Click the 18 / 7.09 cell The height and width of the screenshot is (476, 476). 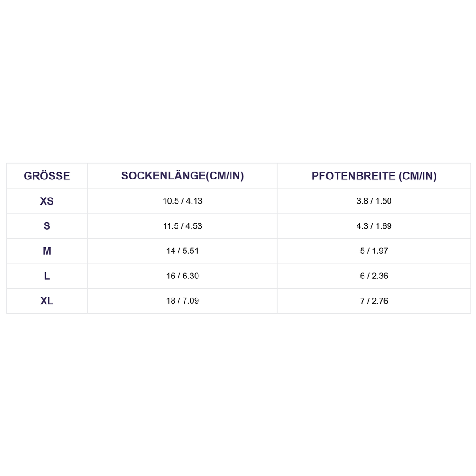(x=183, y=301)
